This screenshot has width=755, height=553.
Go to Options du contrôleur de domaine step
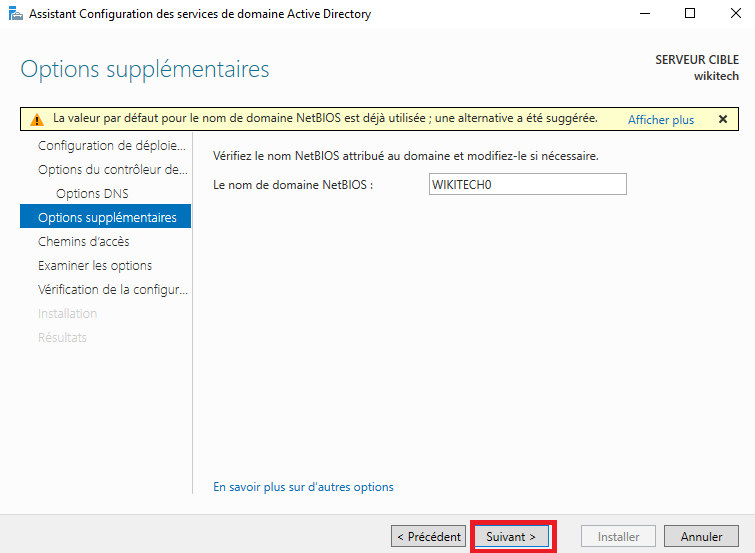coord(112,170)
